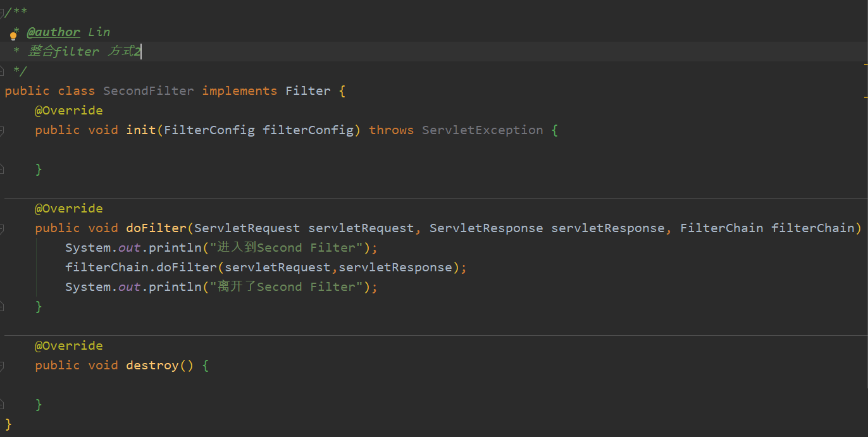The image size is (868, 437).
Task: Collapse the Javadoc comment fold marker at /**
Action: [x=2, y=12]
